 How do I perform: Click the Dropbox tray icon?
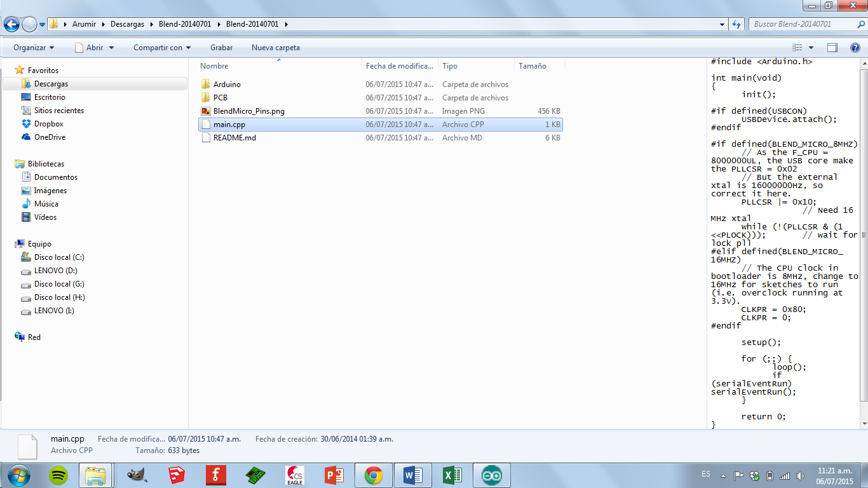click(x=754, y=475)
